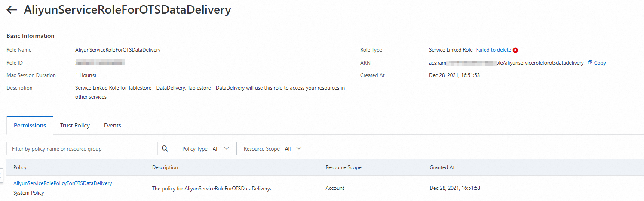Switch to the Trust Policy tab
This screenshot has width=644, height=201.
pyautogui.click(x=75, y=125)
